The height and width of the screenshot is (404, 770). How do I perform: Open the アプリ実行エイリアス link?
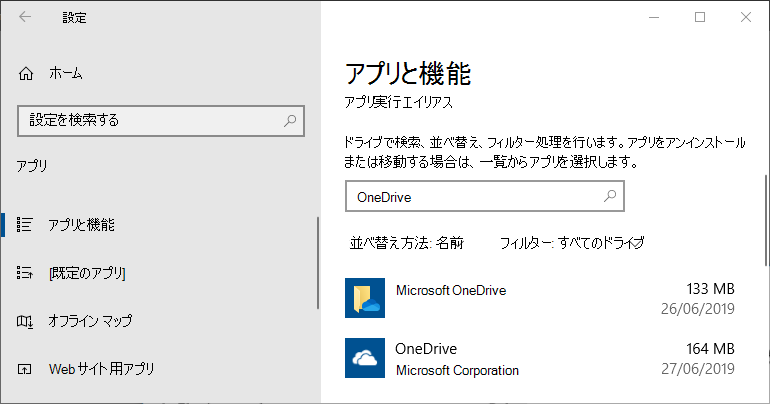click(398, 102)
